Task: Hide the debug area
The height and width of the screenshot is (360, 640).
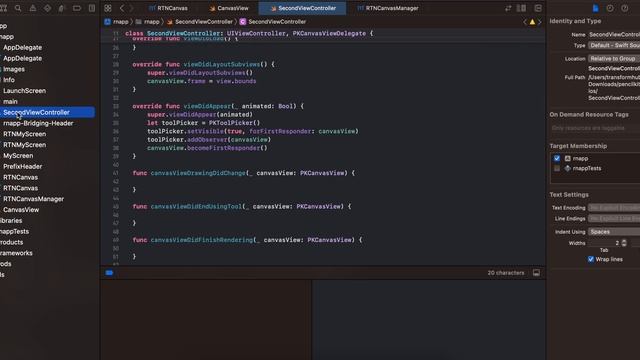Action: (536, 273)
